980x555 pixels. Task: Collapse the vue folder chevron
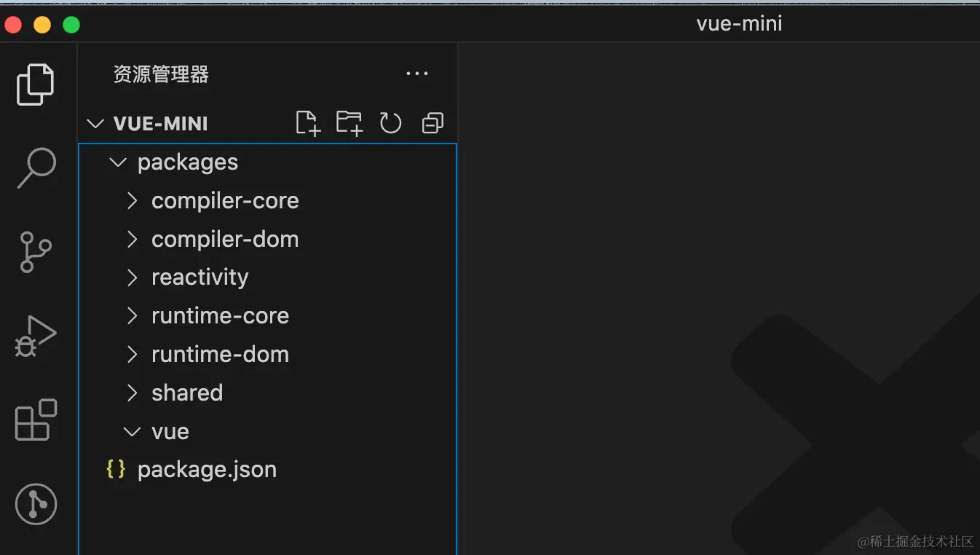132,432
